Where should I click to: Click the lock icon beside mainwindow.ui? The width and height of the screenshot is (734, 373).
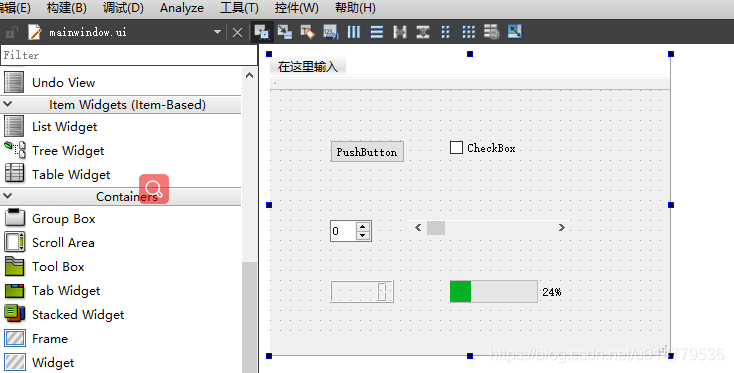[x=11, y=32]
